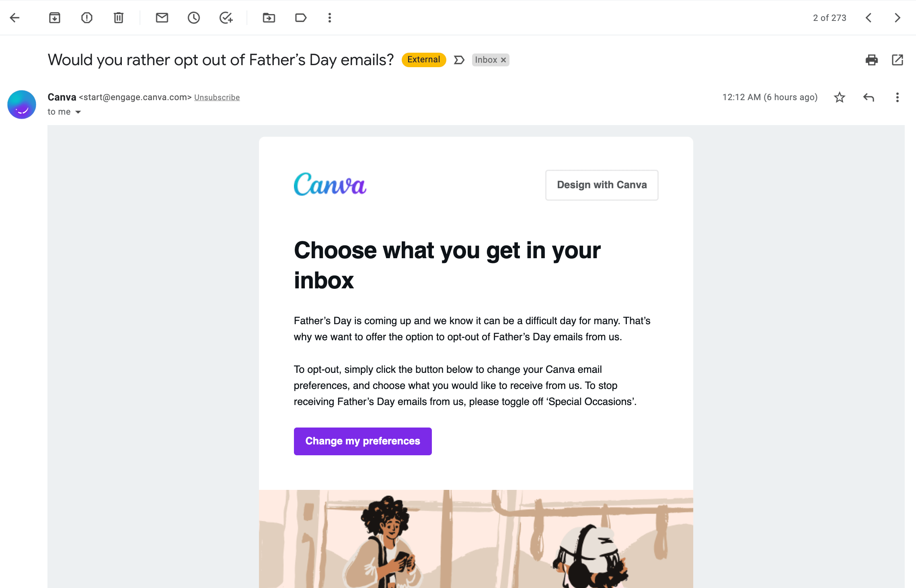The width and height of the screenshot is (916, 588).
Task: Open the label assignment icon
Action: [300, 18]
